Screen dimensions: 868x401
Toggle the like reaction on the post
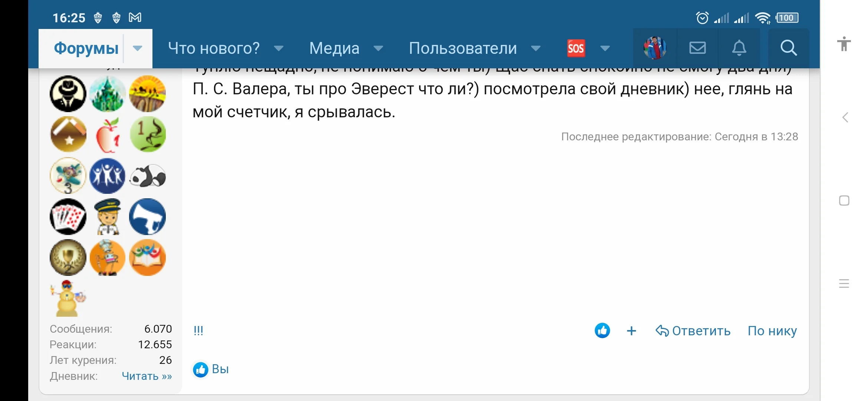602,330
